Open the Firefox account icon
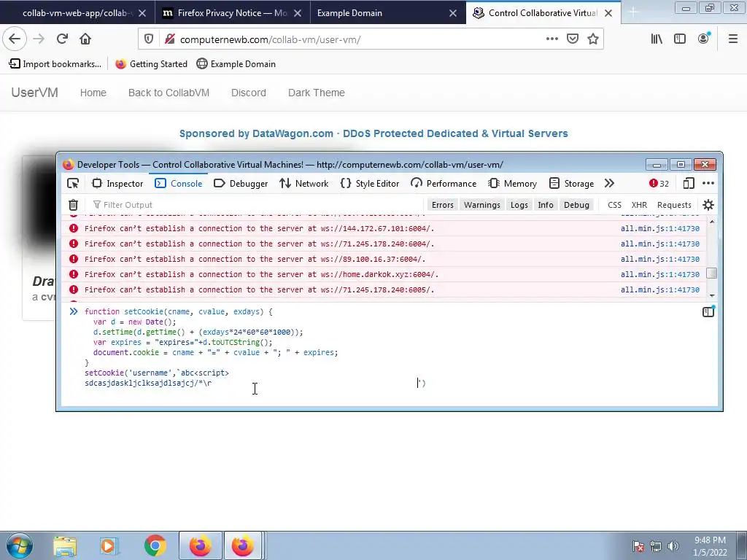 [704, 39]
